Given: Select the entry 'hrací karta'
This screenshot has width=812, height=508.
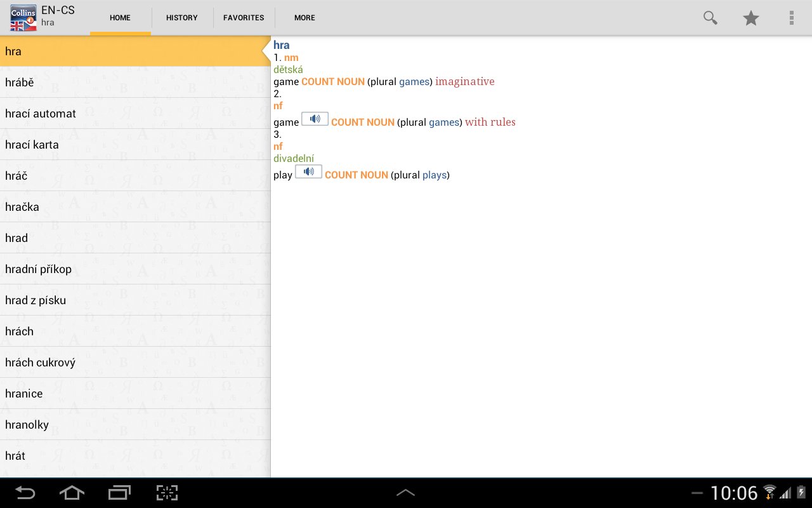Looking at the screenshot, I should (135, 145).
